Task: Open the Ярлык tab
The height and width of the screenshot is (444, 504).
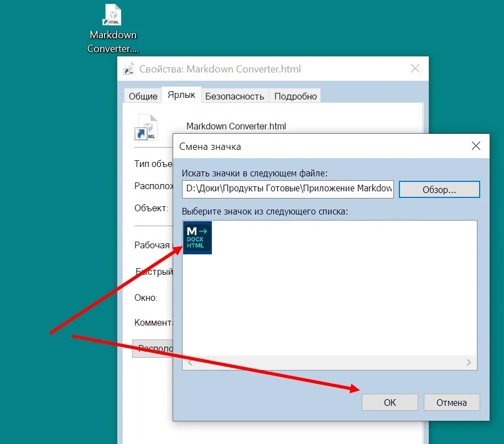Action: coord(181,95)
